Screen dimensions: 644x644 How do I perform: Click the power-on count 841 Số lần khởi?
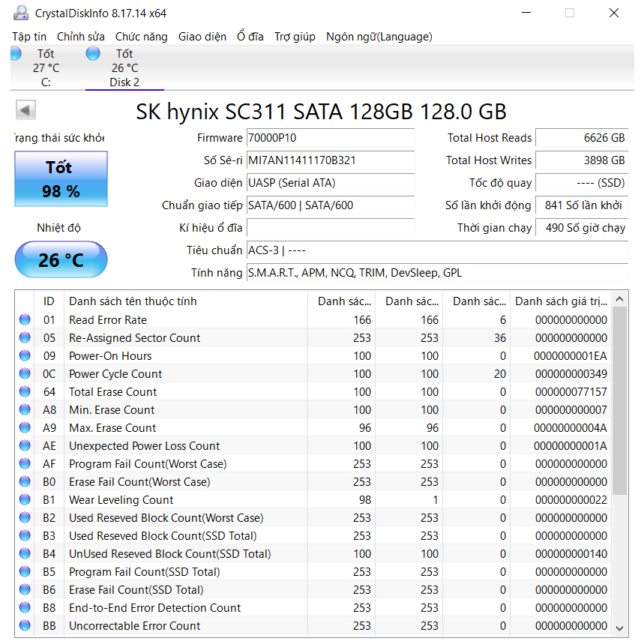[582, 205]
